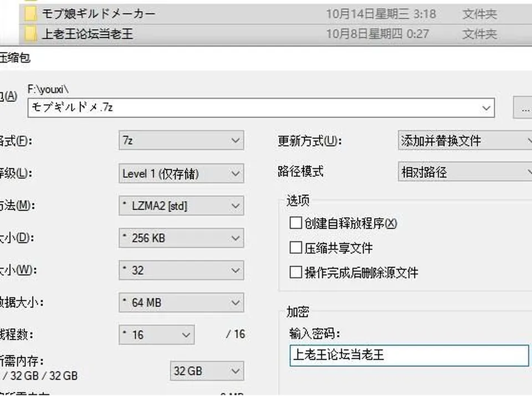Expand the Level 1 (仅存储) compression dropdown
This screenshot has width=532, height=396.
(181, 173)
